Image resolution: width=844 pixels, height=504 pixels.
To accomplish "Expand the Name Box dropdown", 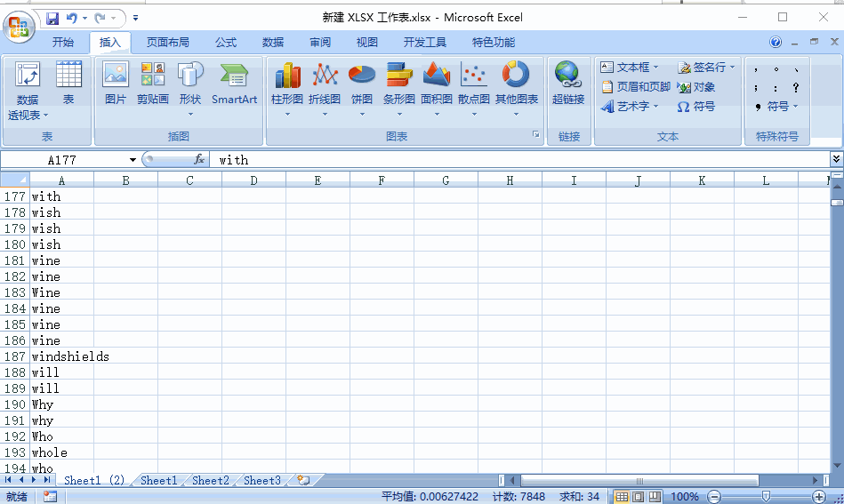I will tap(133, 160).
